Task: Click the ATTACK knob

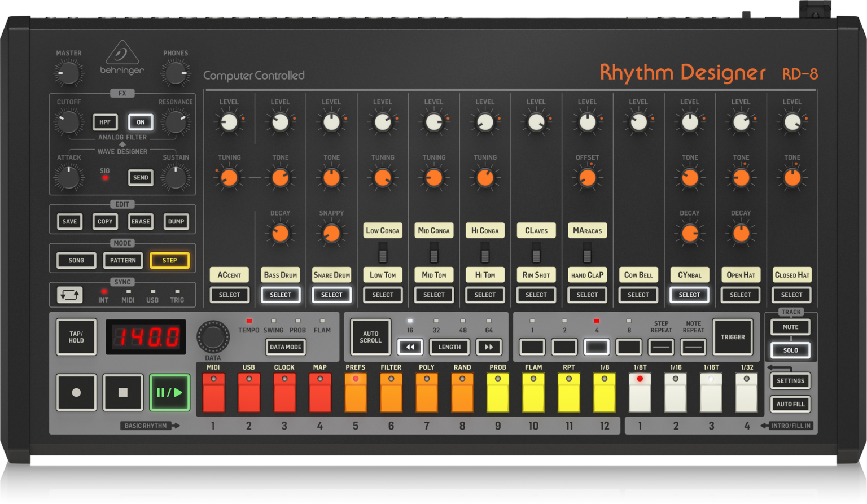Action: pyautogui.click(x=68, y=177)
